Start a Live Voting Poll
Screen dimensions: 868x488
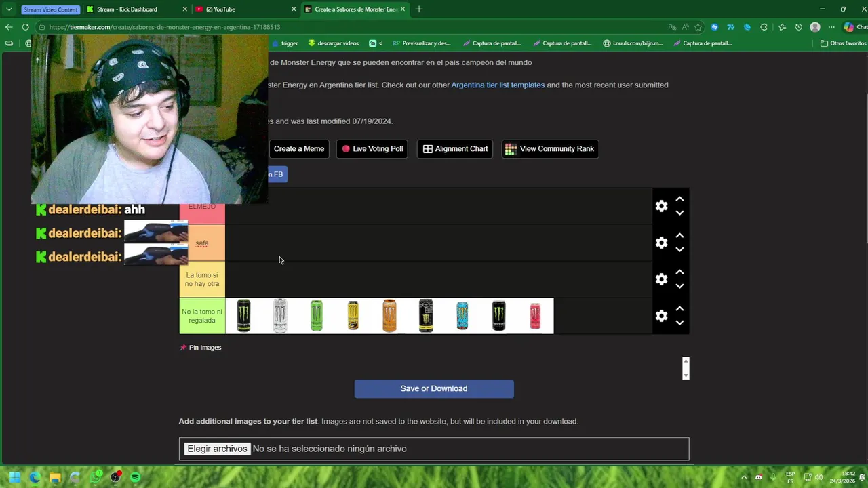(372, 149)
